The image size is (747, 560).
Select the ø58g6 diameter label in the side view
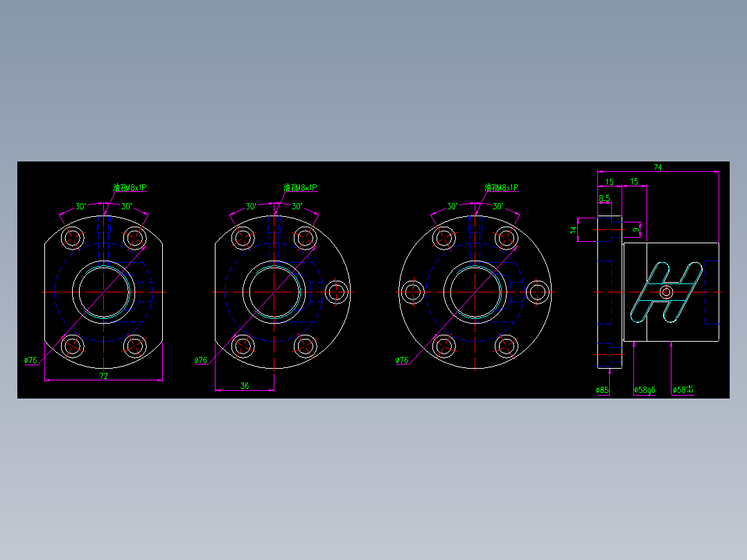644,390
